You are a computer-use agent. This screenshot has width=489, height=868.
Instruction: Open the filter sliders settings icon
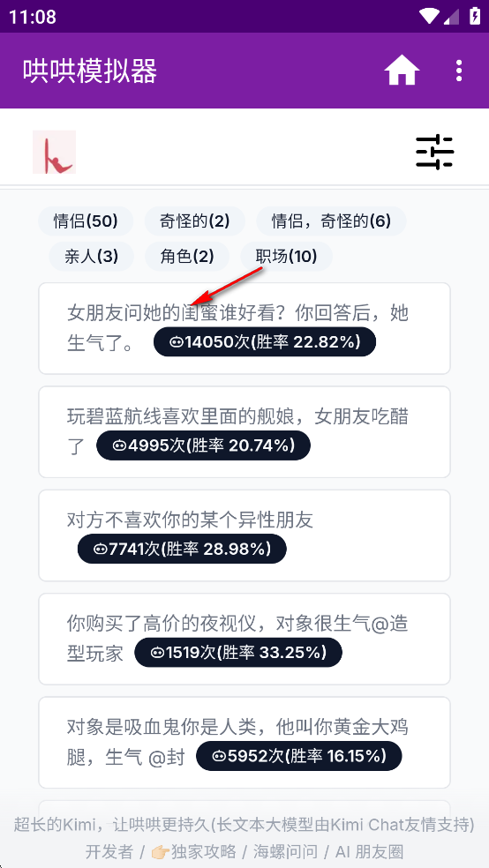coord(435,152)
